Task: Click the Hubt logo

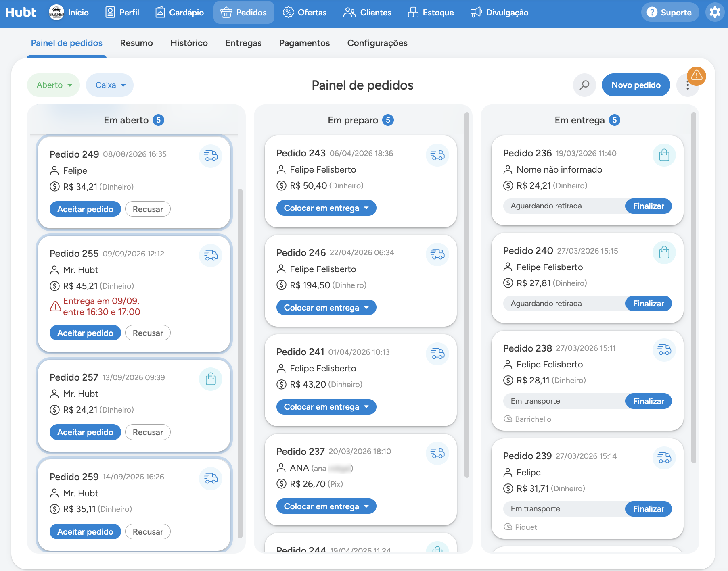Action: pyautogui.click(x=21, y=12)
